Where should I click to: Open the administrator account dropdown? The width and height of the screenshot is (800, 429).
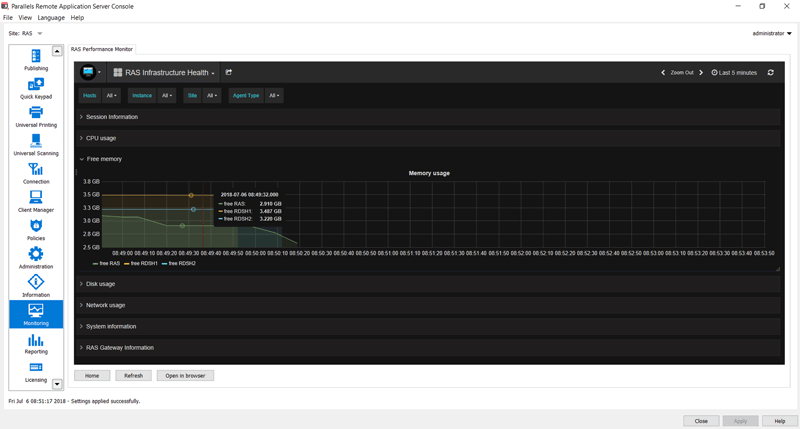click(x=772, y=33)
